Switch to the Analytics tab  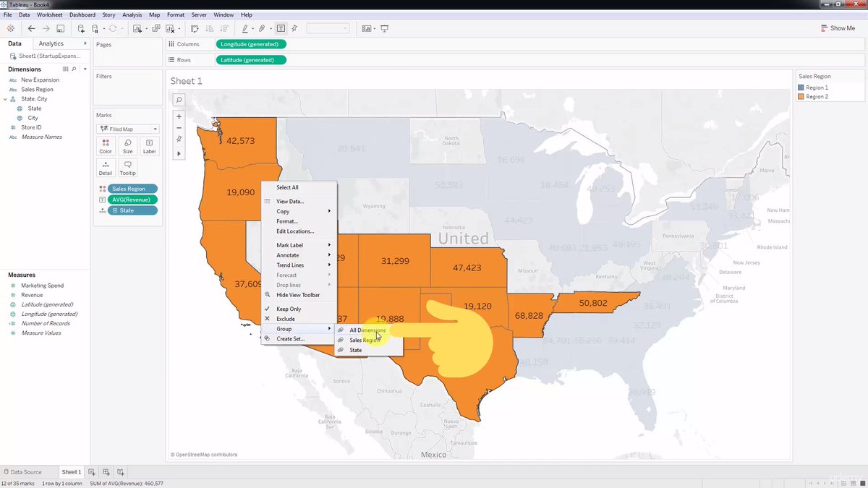pos(51,44)
